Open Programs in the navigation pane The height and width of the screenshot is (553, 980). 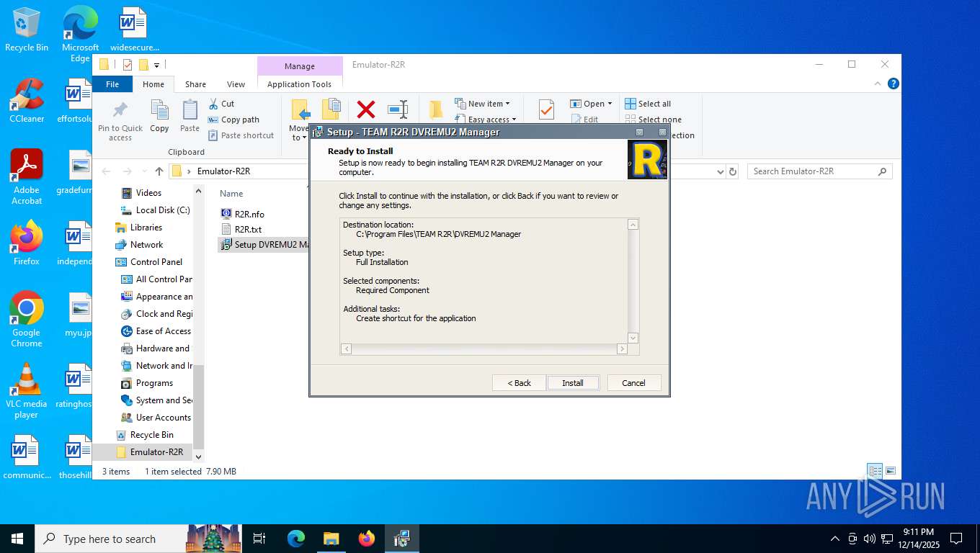click(147, 383)
